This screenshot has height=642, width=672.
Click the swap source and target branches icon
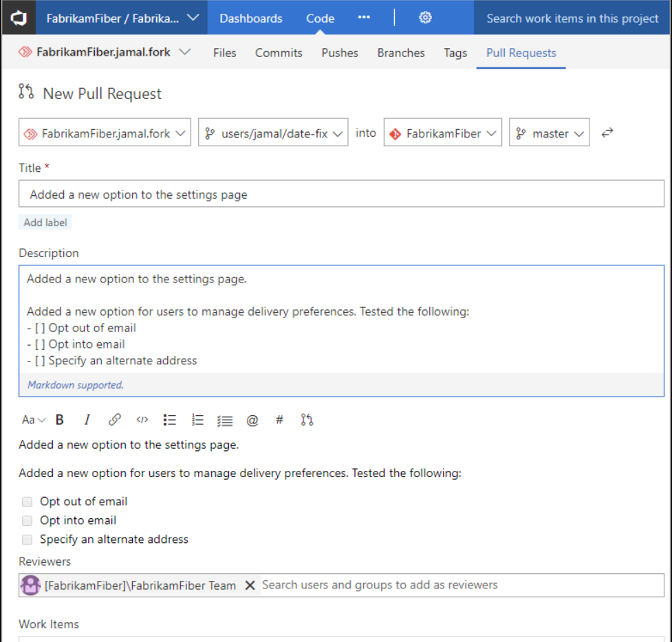tap(607, 133)
